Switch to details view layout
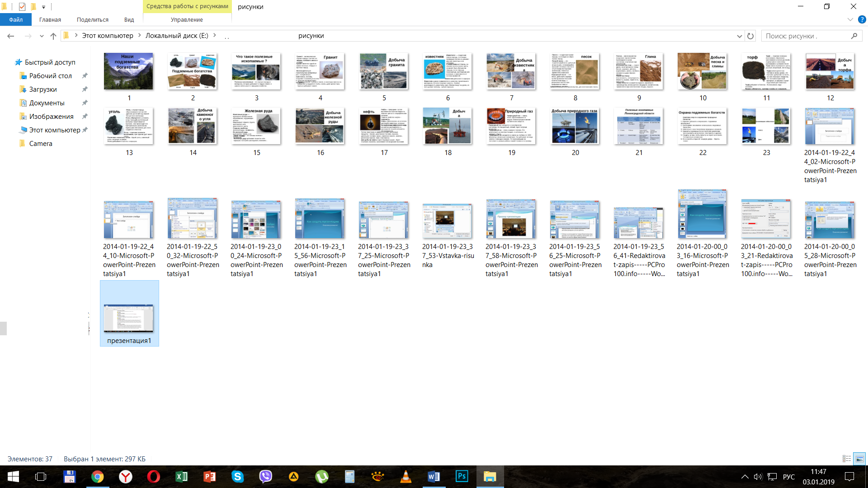Screen dimensions: 868x488 coord(847,459)
